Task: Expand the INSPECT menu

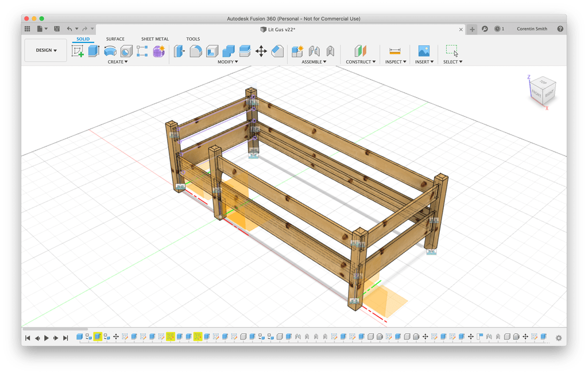Action: pos(396,62)
